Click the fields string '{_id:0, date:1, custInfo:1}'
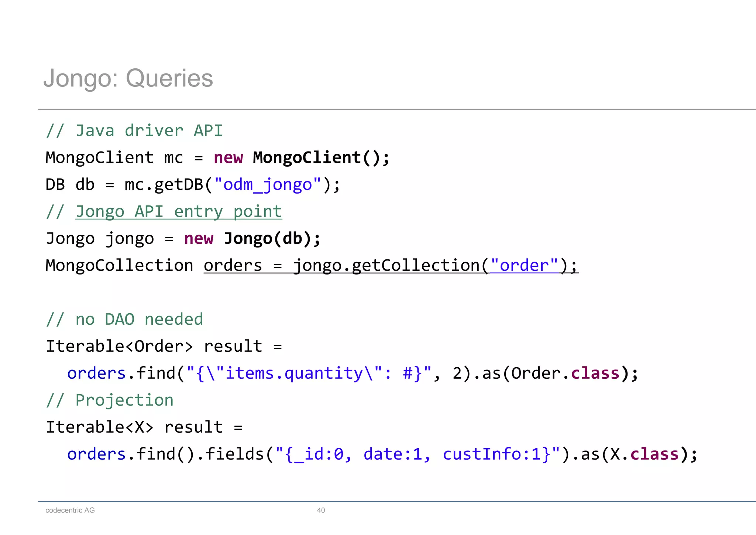This screenshot has height=535, width=756. point(418,454)
